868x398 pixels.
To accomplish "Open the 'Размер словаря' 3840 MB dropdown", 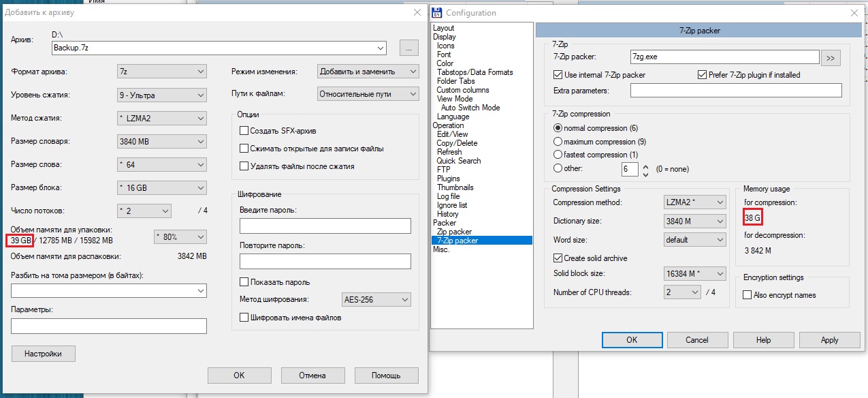I will pos(161,142).
